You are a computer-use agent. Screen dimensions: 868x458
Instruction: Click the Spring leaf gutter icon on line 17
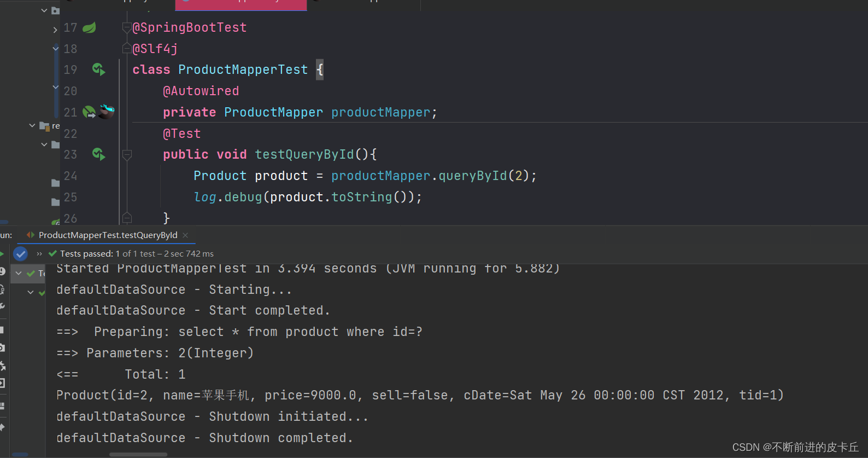(x=89, y=27)
